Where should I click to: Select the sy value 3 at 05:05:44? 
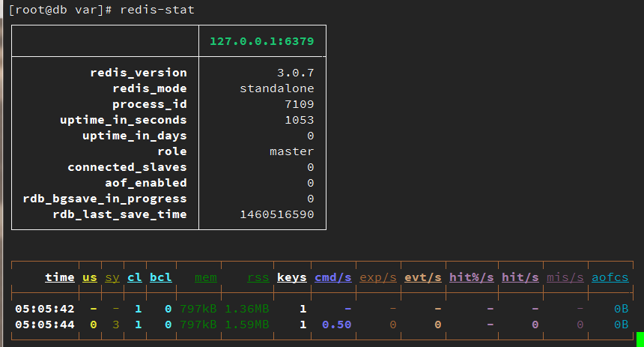point(116,325)
